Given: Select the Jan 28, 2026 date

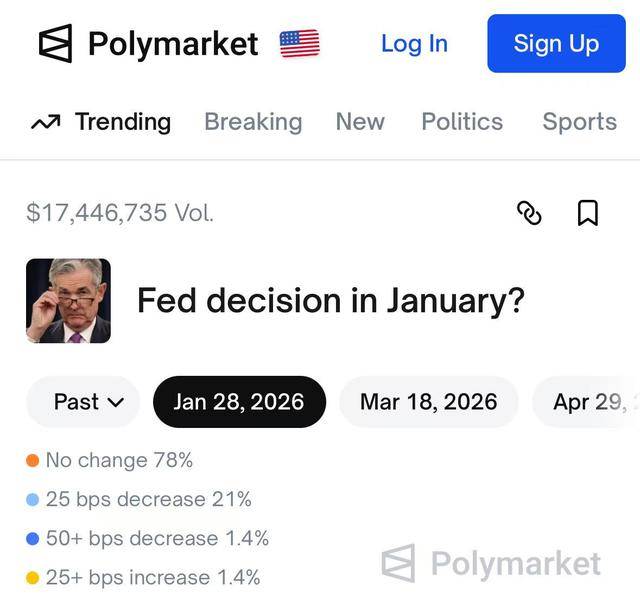Looking at the screenshot, I should (x=239, y=402).
